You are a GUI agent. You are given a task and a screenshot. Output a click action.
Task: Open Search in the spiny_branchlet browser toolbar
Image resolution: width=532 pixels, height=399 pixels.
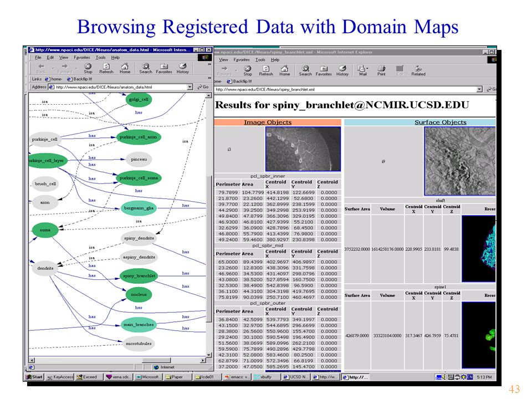point(305,70)
